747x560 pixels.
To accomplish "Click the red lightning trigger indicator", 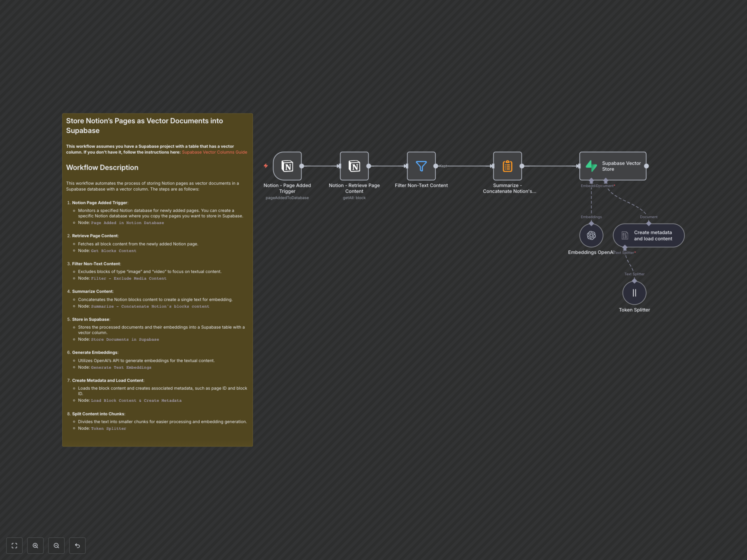I will click(x=266, y=166).
